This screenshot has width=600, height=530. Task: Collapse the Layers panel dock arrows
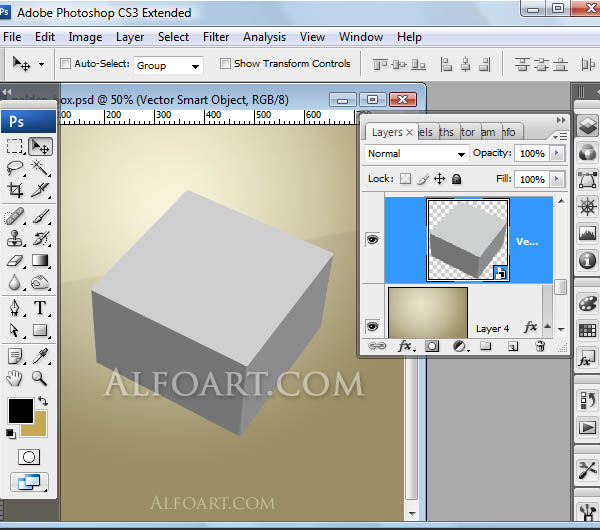pyautogui.click(x=561, y=120)
